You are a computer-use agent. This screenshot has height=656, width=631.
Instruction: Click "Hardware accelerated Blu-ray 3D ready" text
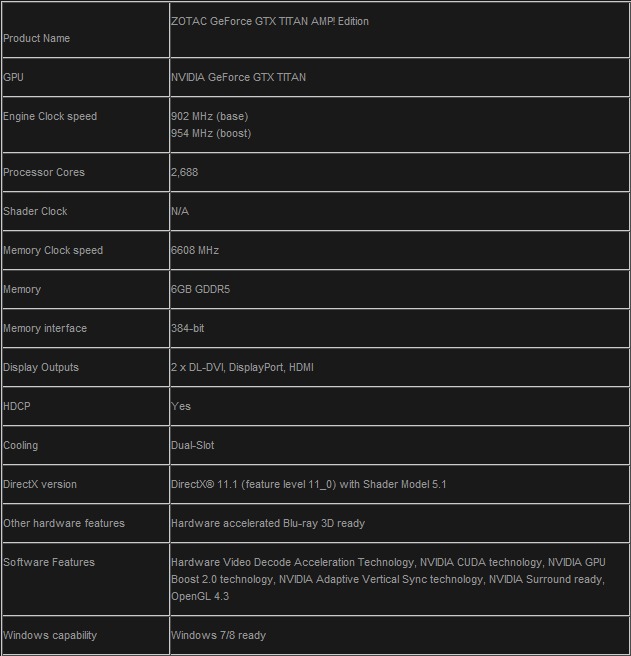(267, 523)
